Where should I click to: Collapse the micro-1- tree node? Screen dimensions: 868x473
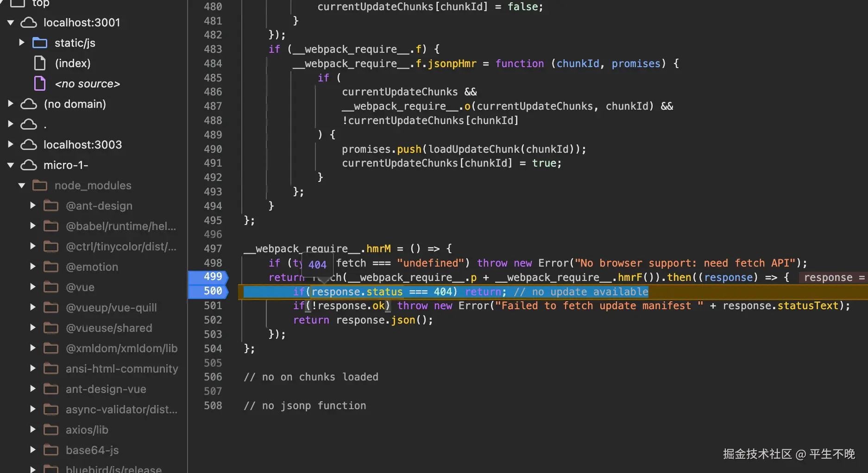coord(11,165)
